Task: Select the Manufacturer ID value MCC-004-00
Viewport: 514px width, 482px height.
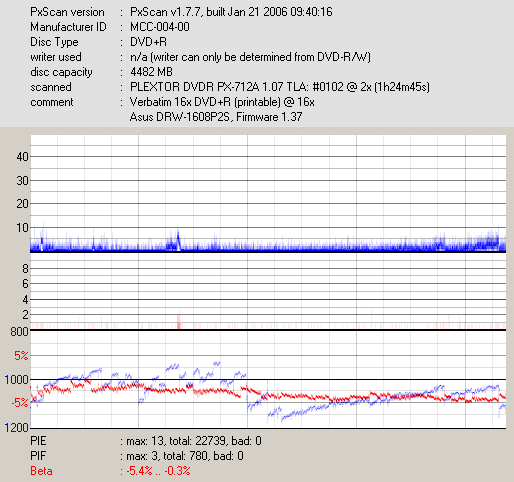Action: click(x=160, y=27)
